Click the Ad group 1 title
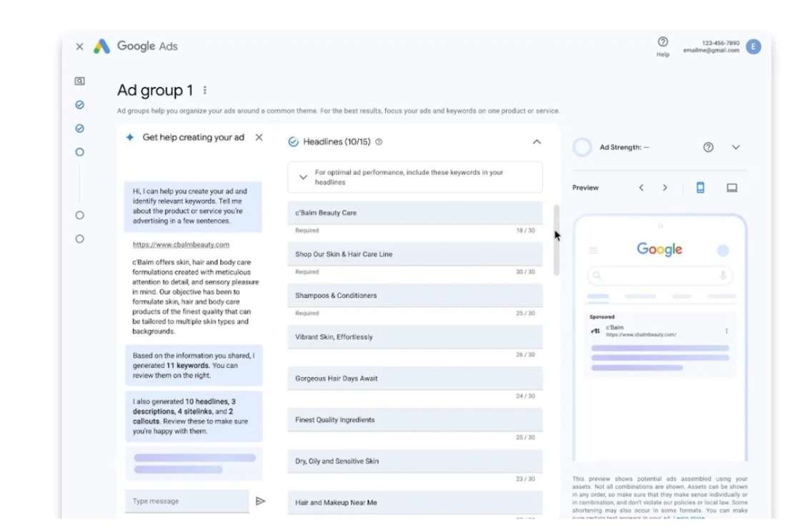Image resolution: width=811 pixels, height=532 pixels. [154, 91]
